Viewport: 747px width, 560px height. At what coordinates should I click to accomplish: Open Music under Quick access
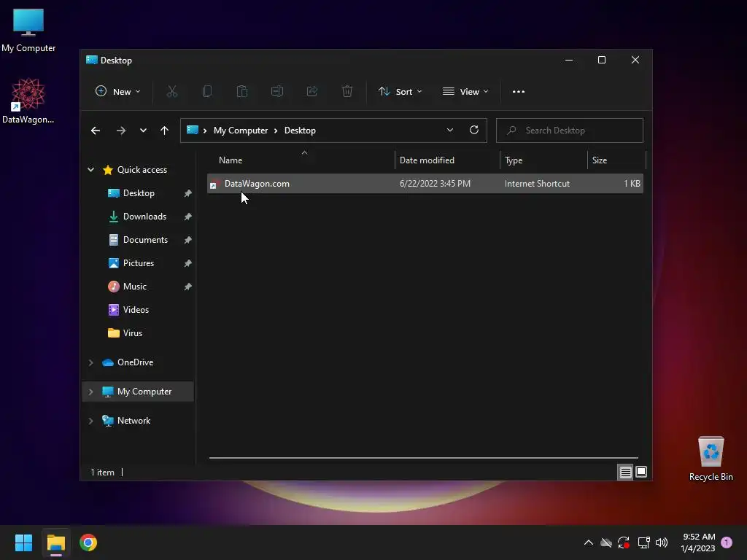coord(135,287)
